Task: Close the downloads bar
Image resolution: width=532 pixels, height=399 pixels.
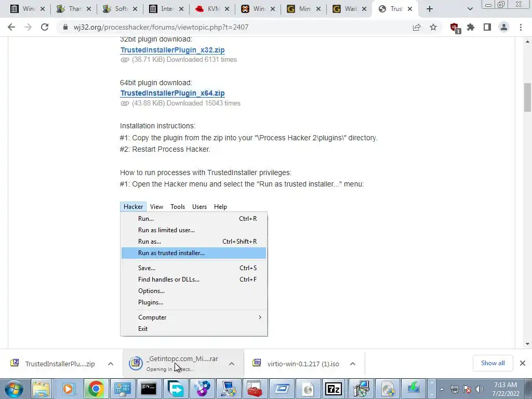Action: (x=523, y=363)
